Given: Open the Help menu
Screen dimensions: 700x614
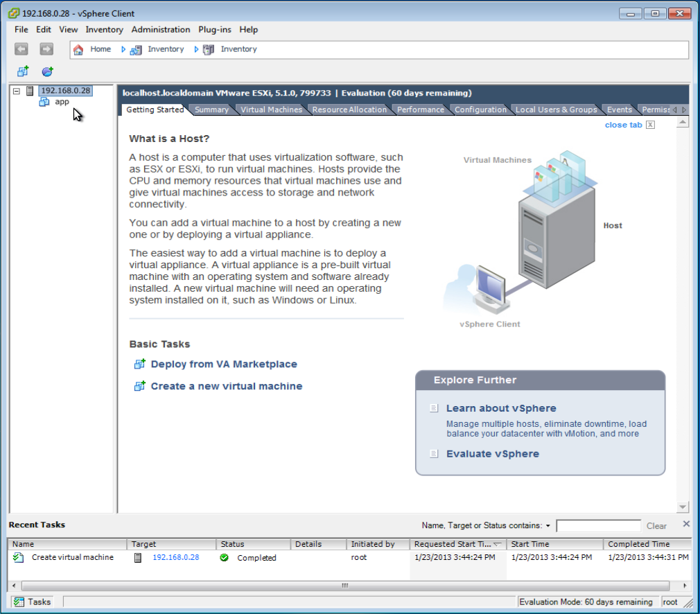Looking at the screenshot, I should [x=249, y=30].
